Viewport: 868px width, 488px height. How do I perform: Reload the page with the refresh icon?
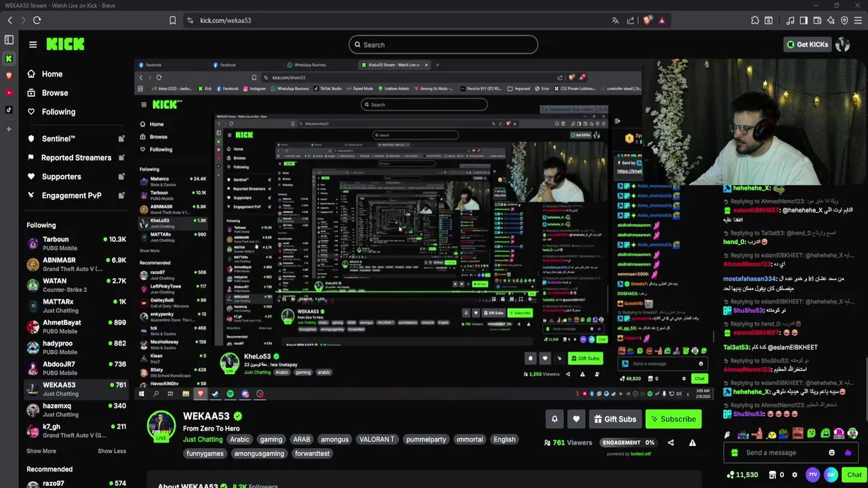point(37,20)
